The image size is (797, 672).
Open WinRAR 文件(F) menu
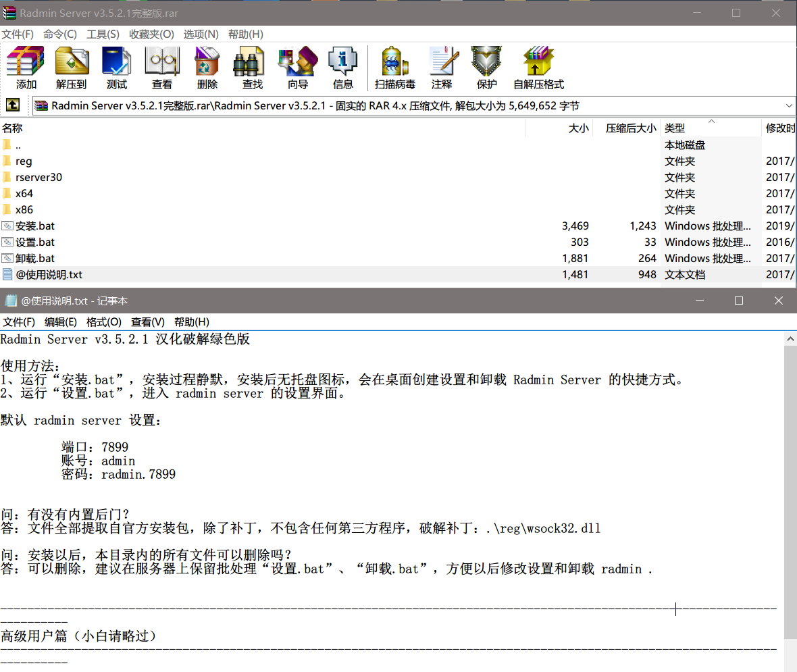pyautogui.click(x=18, y=34)
